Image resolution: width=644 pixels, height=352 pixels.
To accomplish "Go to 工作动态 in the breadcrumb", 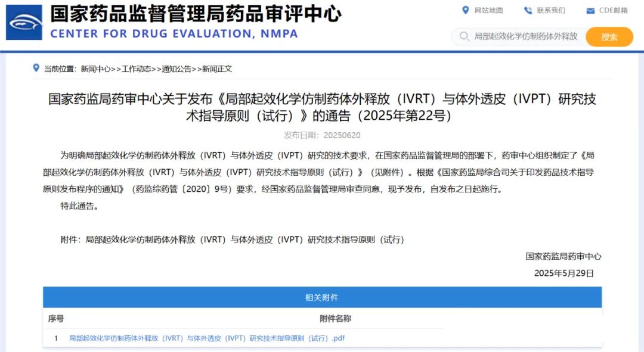I will click(136, 69).
